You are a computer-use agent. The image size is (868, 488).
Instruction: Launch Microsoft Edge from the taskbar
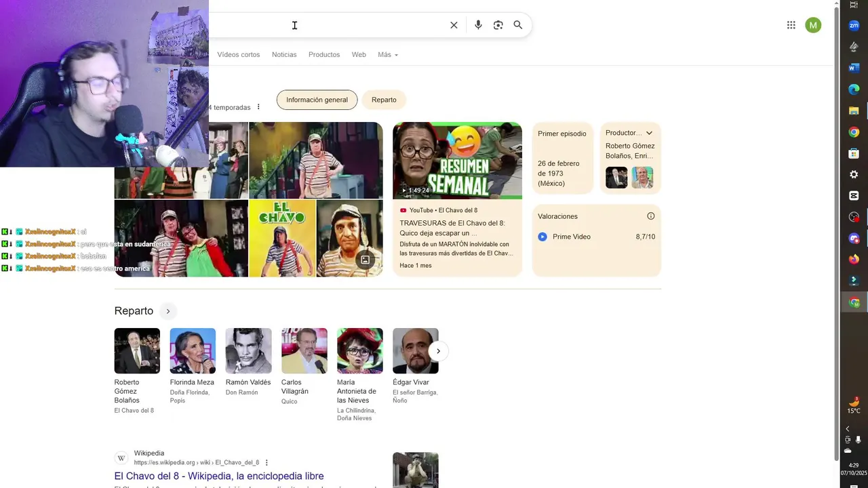click(854, 89)
